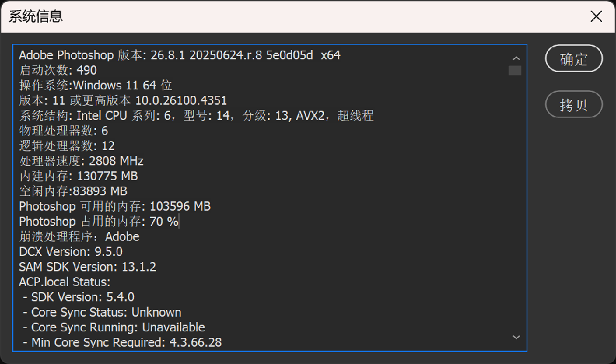Click the Photoshop 可用的内存 line
Viewport: 616px width, 364px height.
tap(115, 206)
